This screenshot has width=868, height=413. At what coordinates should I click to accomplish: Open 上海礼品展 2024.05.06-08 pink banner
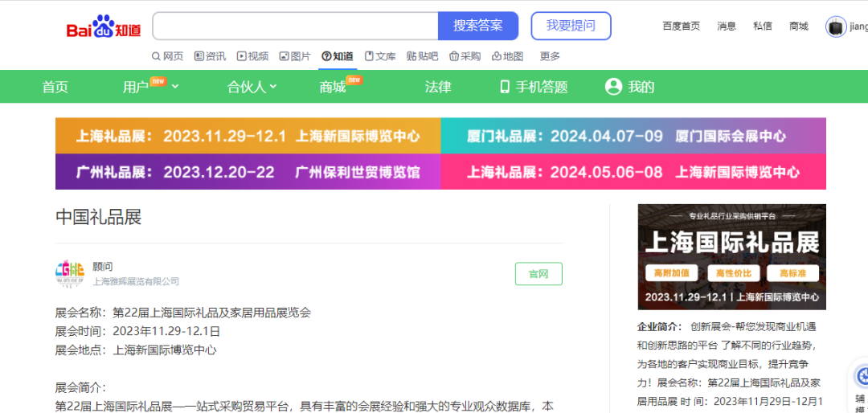click(x=633, y=172)
